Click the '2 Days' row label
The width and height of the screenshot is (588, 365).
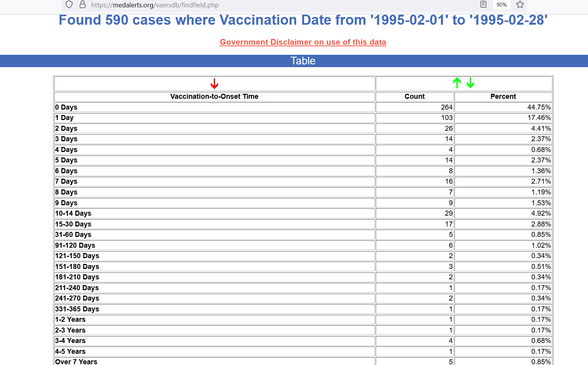click(x=66, y=128)
